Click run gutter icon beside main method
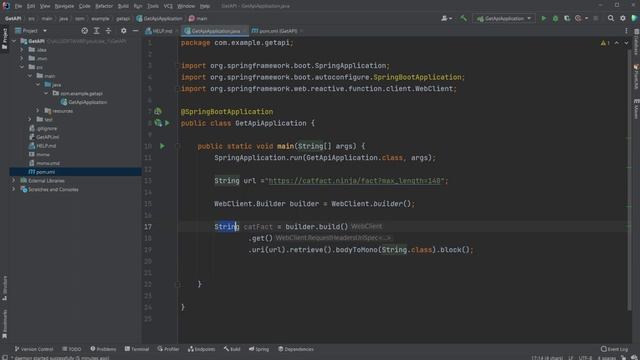640x360 pixels. 162,146
